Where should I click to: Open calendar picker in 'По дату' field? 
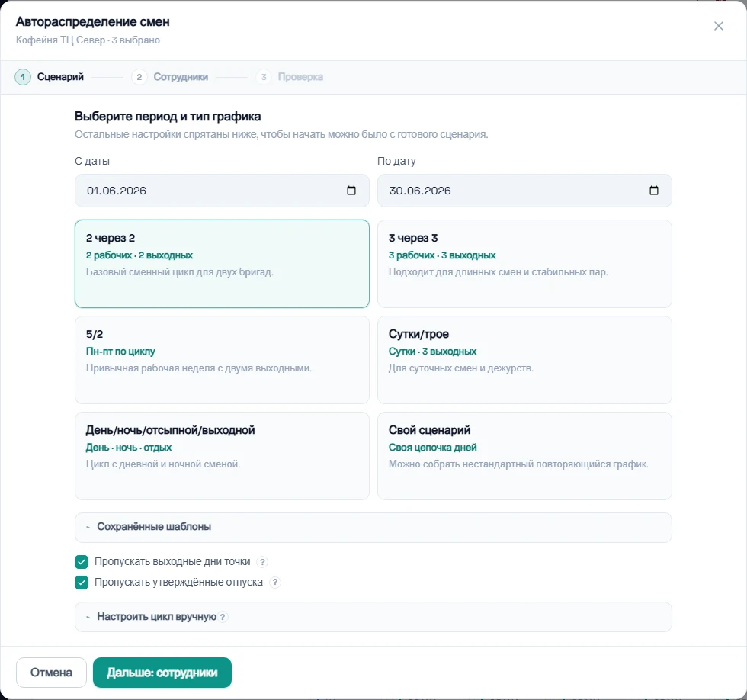654,191
